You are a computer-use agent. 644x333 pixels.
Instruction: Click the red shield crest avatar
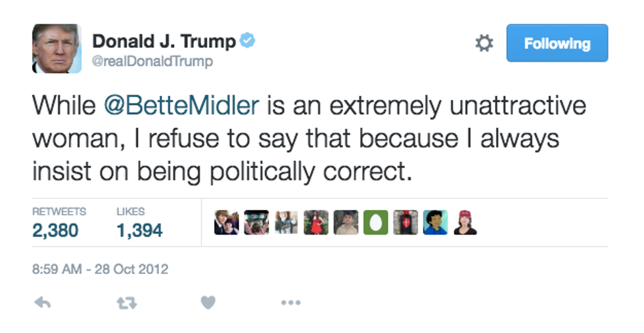pos(405,223)
